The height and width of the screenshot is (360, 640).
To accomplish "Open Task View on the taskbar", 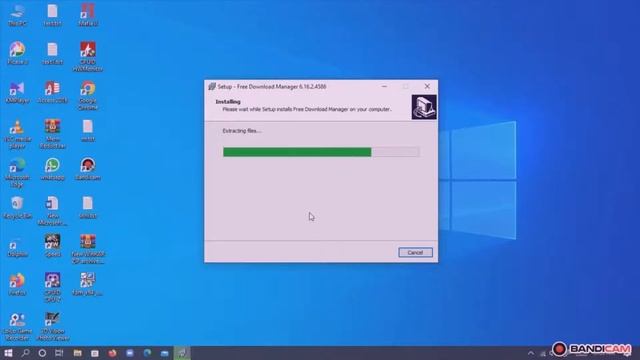I will tap(59, 353).
